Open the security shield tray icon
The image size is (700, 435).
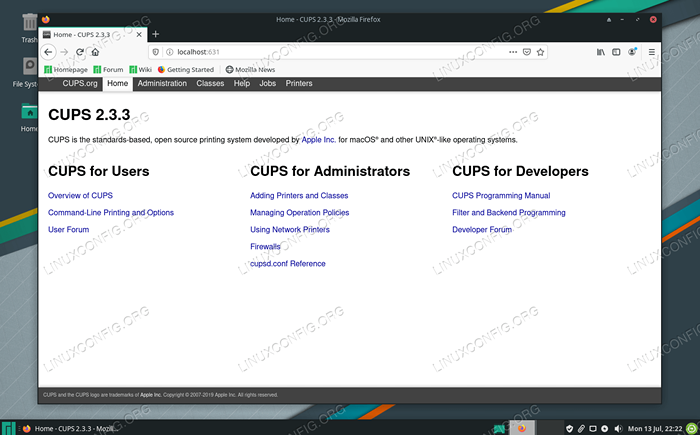[x=569, y=429]
